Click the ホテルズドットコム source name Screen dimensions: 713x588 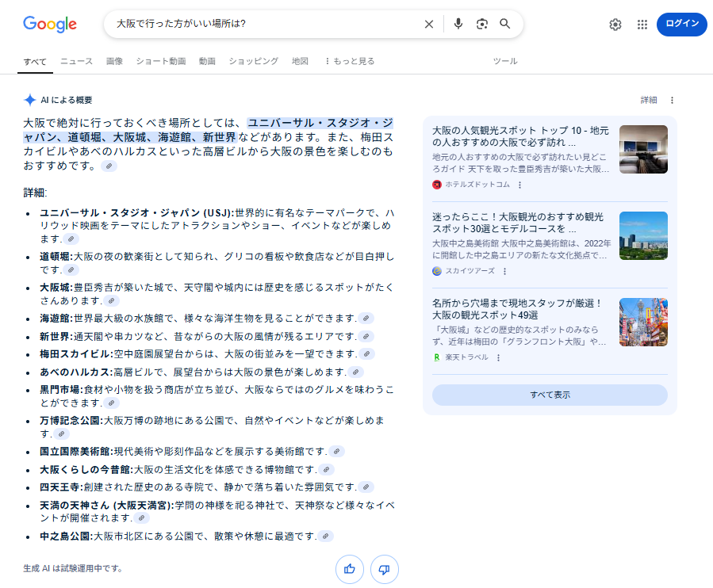pos(477,185)
